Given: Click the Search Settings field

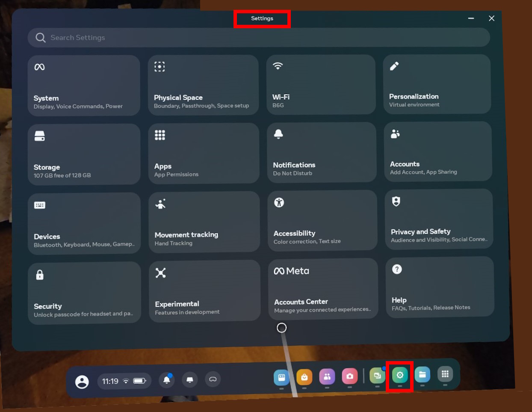Looking at the screenshot, I should (x=259, y=38).
